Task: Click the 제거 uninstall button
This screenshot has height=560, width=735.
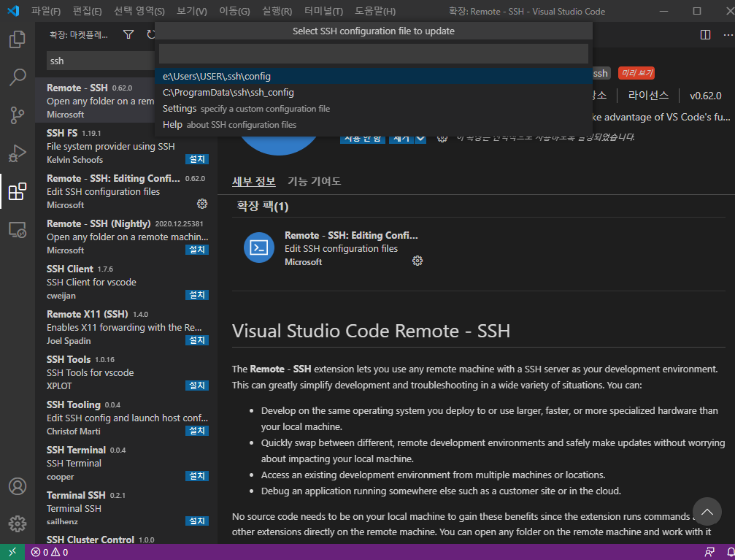Action: pos(401,139)
